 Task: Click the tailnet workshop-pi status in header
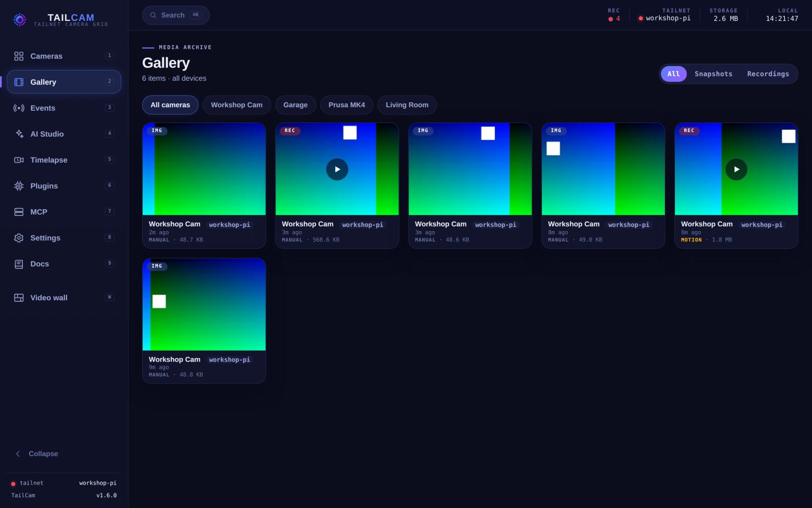coord(665,15)
